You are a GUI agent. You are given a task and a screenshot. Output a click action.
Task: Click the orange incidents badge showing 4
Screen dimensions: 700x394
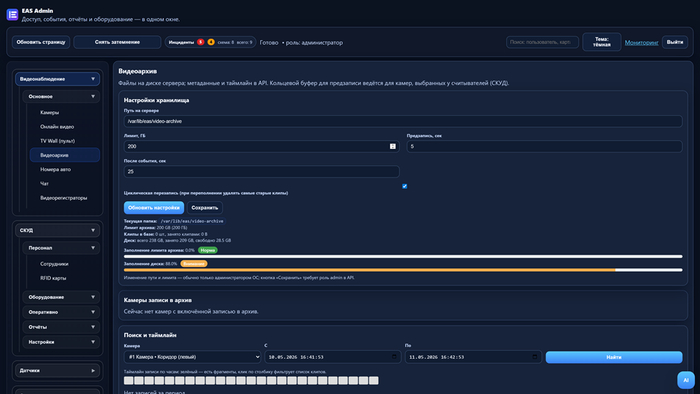211,42
